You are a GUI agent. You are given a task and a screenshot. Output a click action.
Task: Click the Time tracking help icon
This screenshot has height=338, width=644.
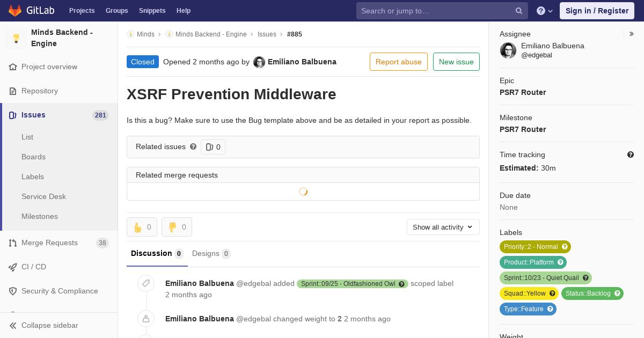tap(631, 155)
